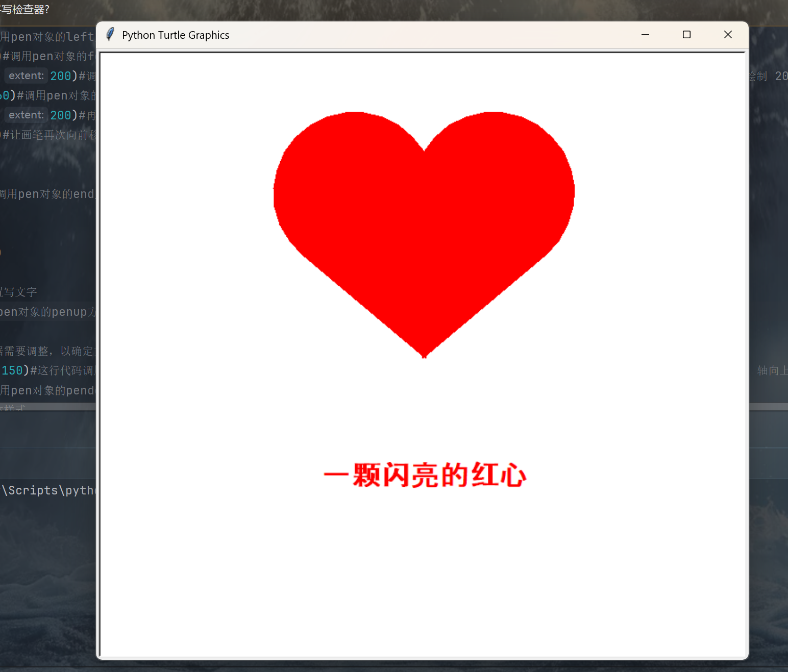
Task: Click the red heart drawing on the canvas
Action: (x=424, y=214)
